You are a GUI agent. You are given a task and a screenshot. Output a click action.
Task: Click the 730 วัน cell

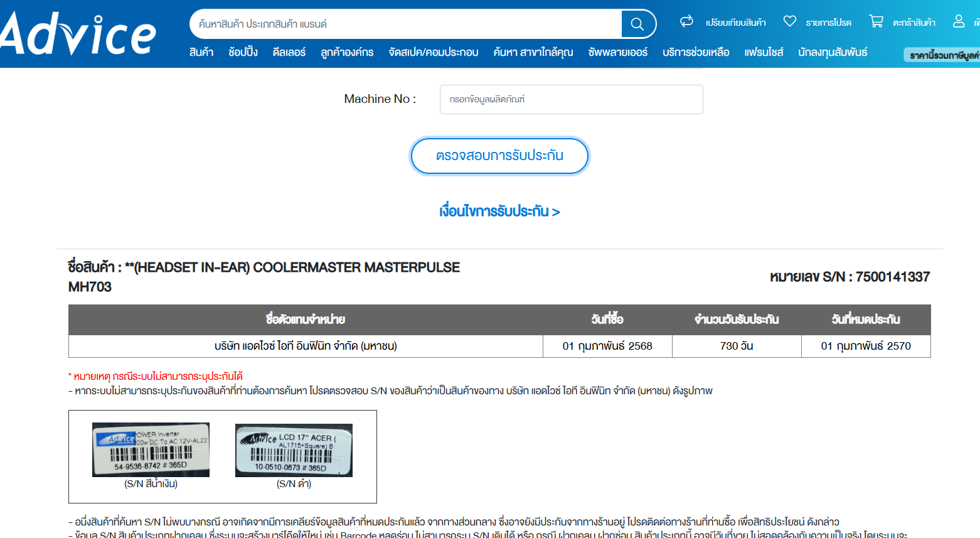(737, 346)
